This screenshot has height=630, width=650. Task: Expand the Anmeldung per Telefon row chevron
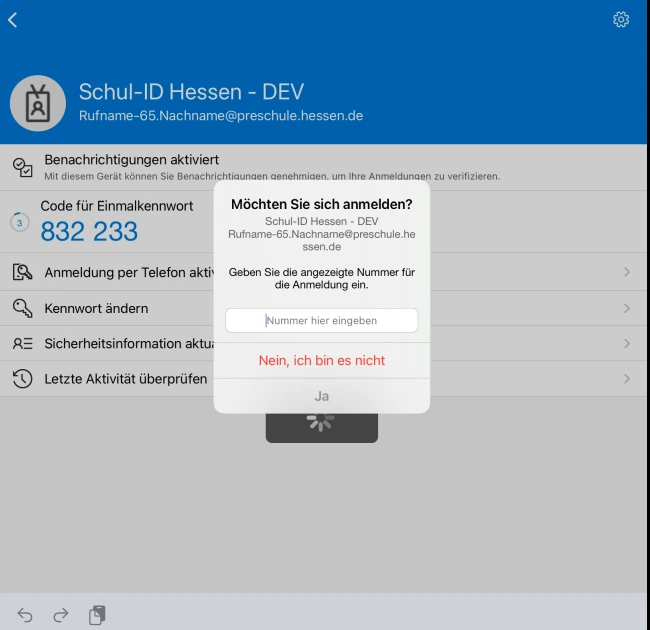(x=627, y=272)
